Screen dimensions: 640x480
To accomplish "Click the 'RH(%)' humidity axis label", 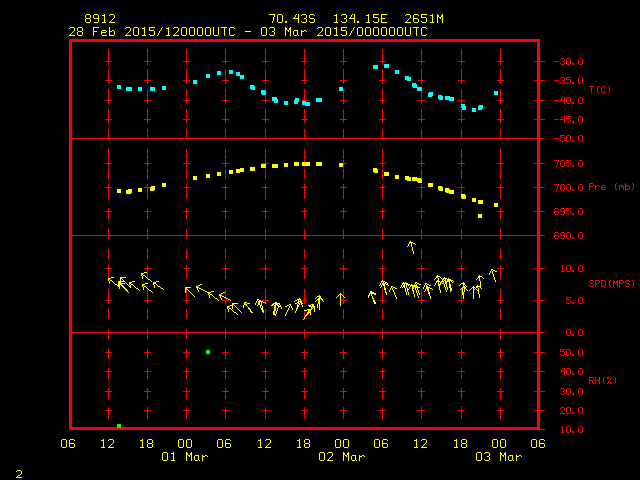I will point(602,380).
